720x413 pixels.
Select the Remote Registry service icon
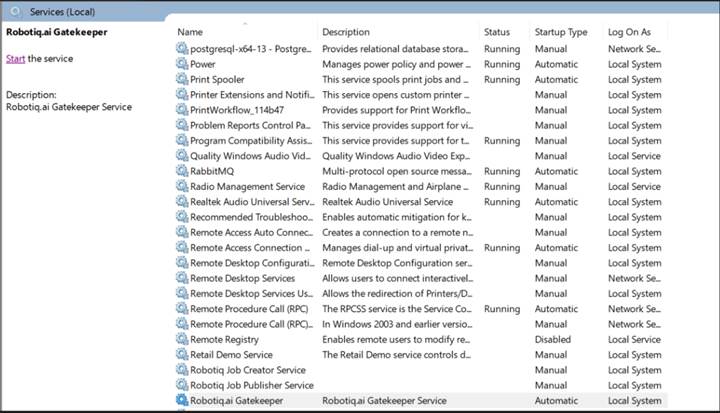point(182,339)
